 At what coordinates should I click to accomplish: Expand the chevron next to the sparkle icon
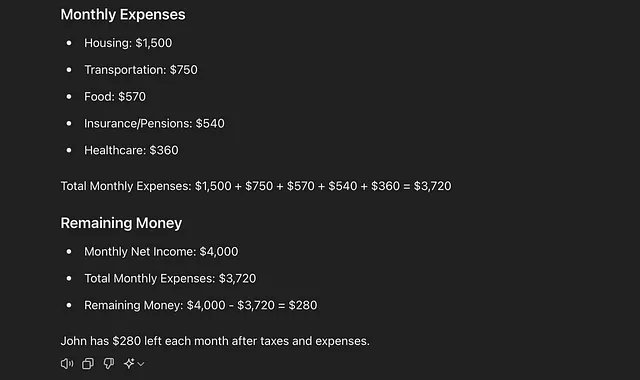click(141, 364)
